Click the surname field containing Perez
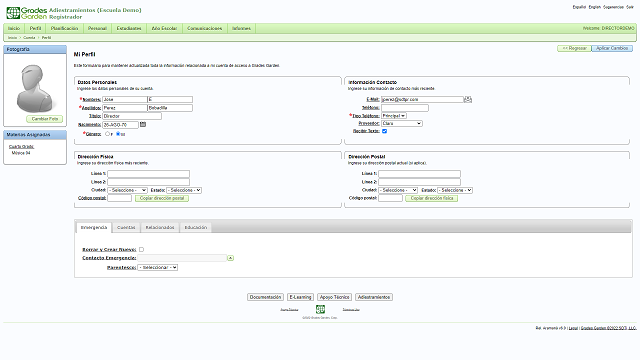The height and width of the screenshot is (360, 640). pyautogui.click(x=124, y=108)
